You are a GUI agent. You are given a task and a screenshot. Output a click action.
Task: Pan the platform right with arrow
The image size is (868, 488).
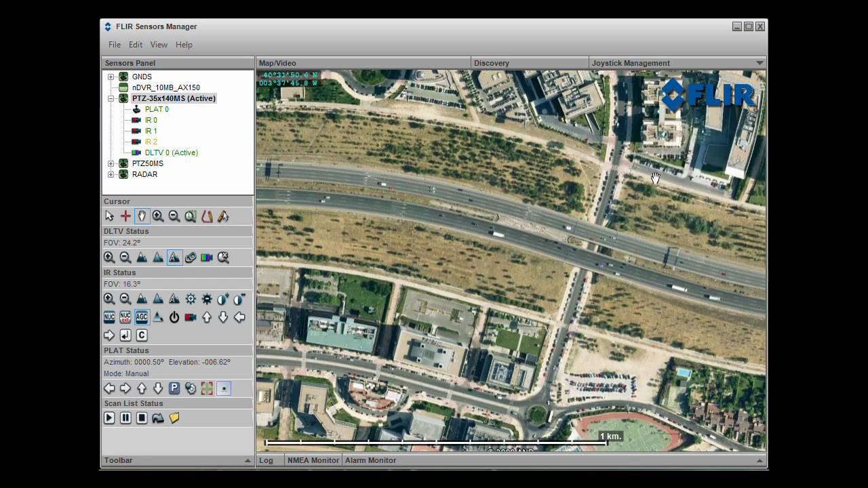(125, 388)
